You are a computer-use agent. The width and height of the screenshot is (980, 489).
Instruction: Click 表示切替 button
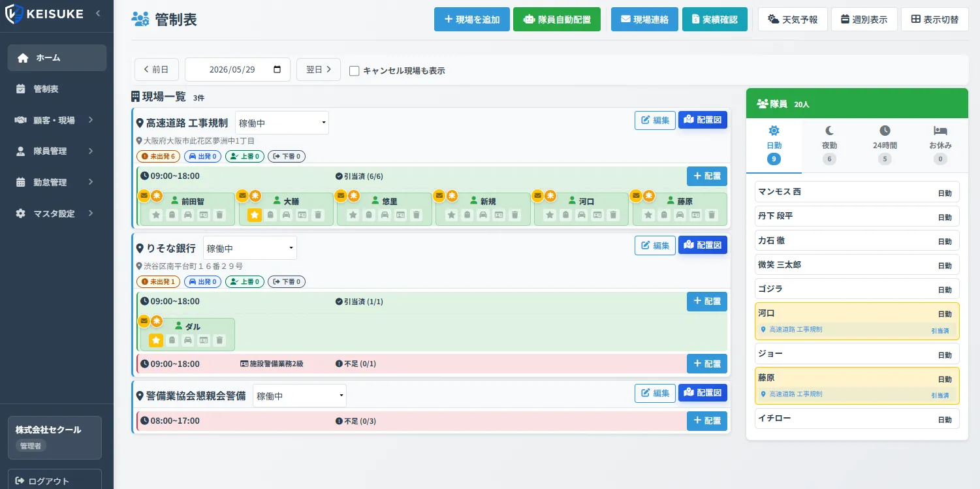click(x=934, y=19)
